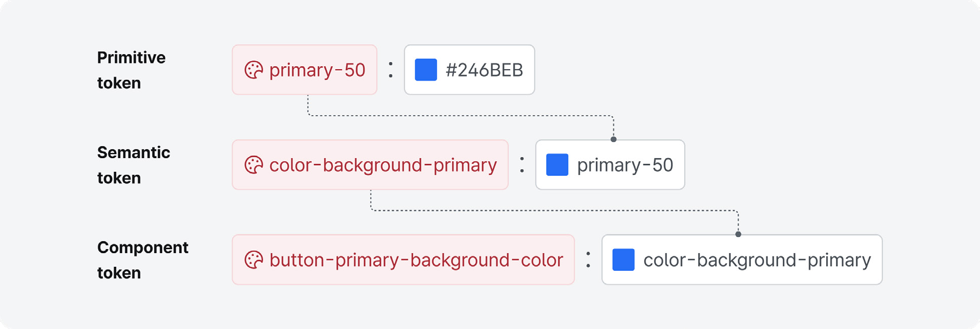Click the palette icon beside button-primary-background-color
Image resolution: width=980 pixels, height=329 pixels.
[254, 260]
